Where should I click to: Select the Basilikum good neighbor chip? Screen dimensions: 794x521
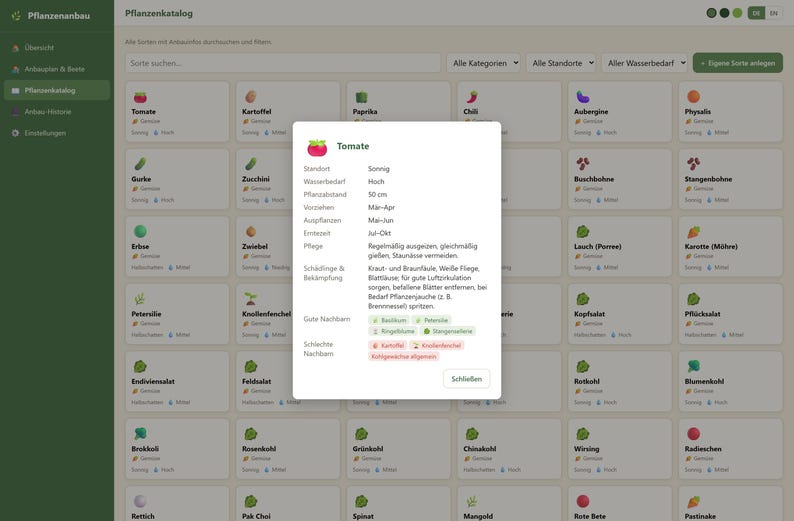click(389, 320)
